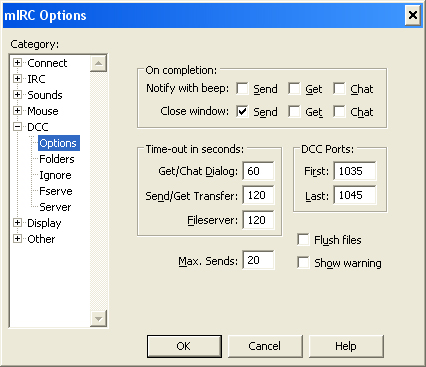Click the First DCC port field

pyautogui.click(x=355, y=171)
